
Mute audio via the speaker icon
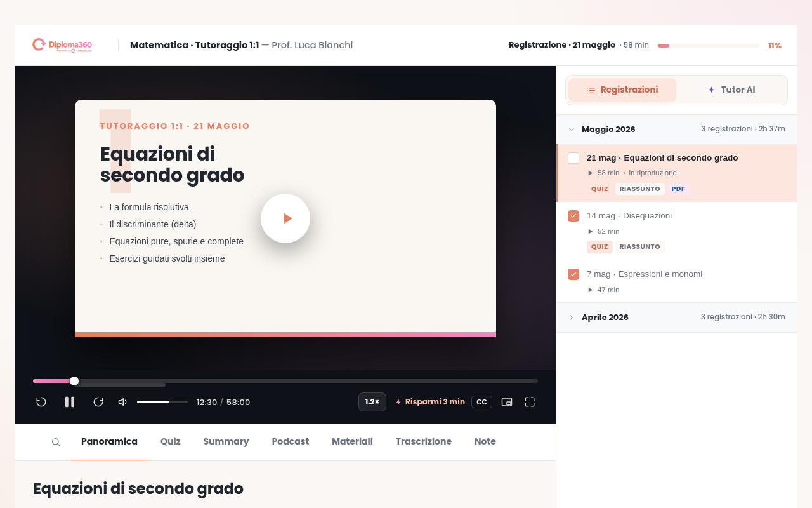click(122, 402)
